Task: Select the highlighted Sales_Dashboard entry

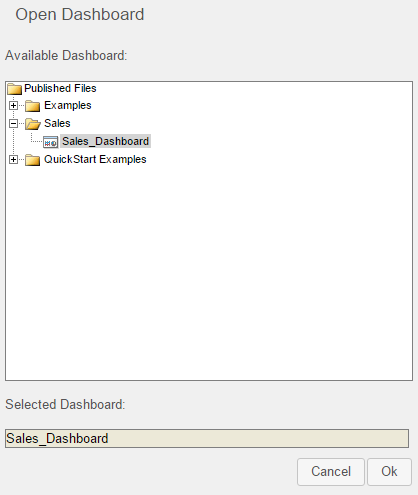Action: pos(106,141)
